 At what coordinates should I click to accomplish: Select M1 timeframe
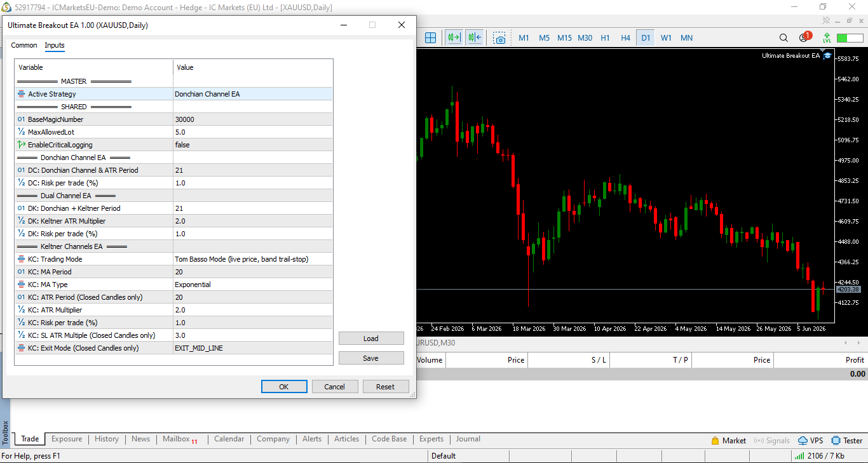524,38
